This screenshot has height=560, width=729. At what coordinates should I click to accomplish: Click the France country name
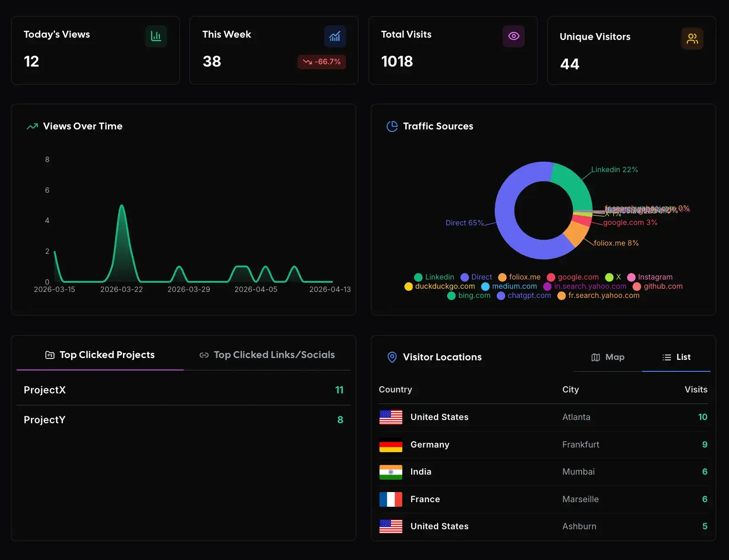425,499
